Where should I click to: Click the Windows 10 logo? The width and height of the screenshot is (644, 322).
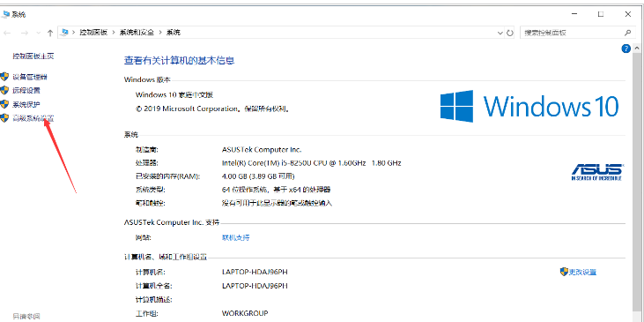[x=529, y=106]
